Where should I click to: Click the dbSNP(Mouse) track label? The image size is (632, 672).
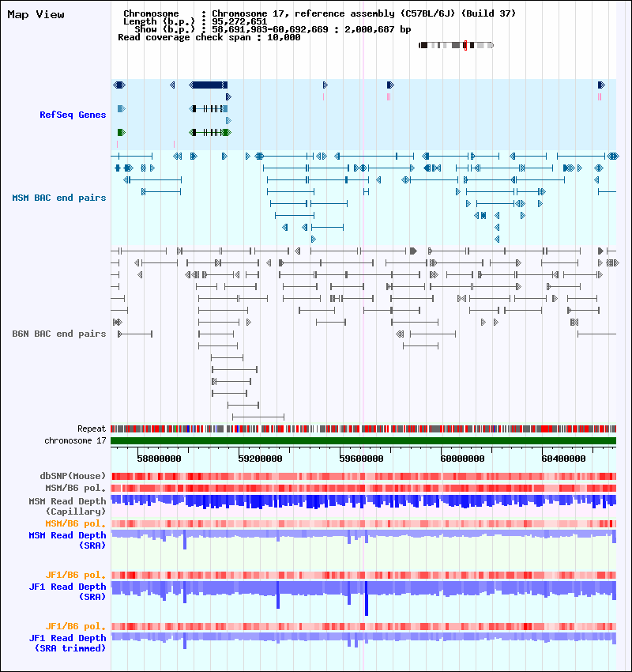click(x=73, y=476)
